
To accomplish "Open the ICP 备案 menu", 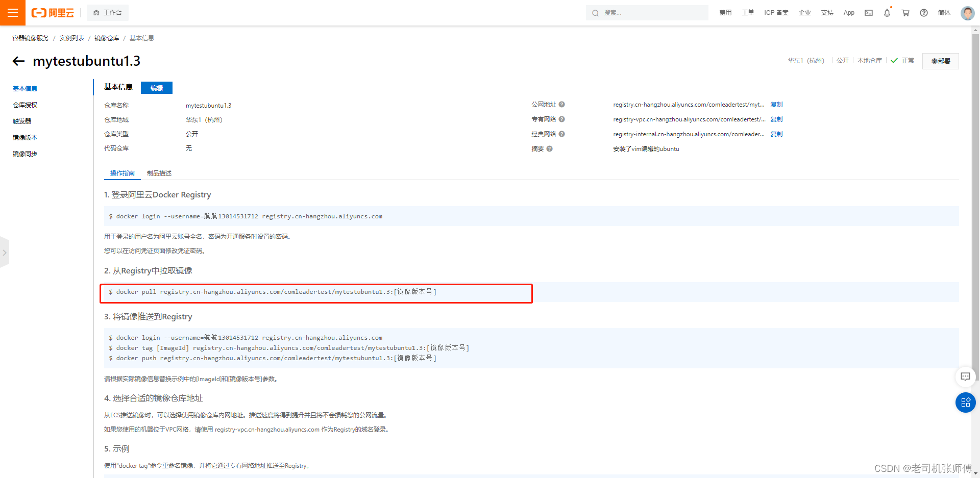I will (776, 13).
